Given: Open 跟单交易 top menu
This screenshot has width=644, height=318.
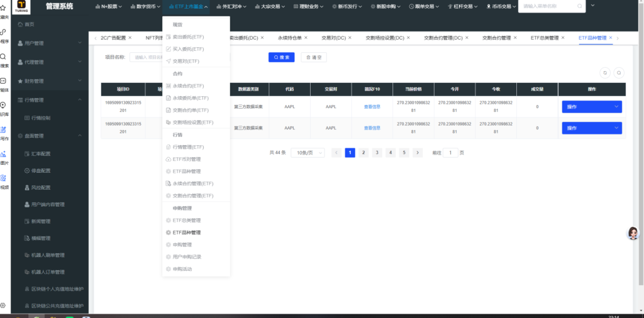Looking at the screenshot, I should (425, 6).
